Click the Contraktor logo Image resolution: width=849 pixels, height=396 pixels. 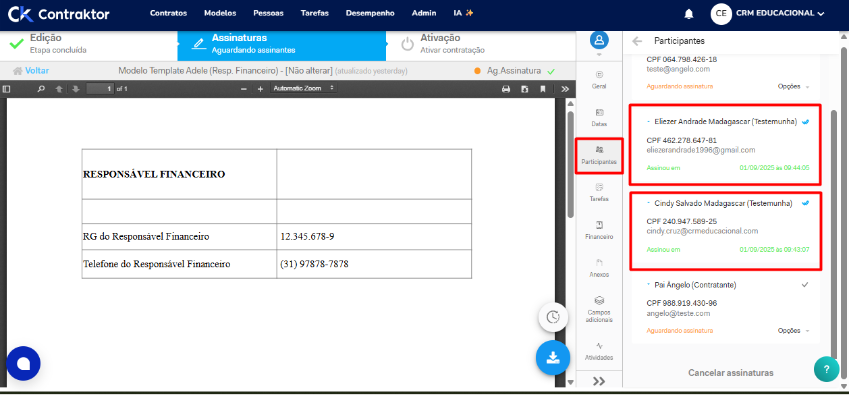pos(58,14)
